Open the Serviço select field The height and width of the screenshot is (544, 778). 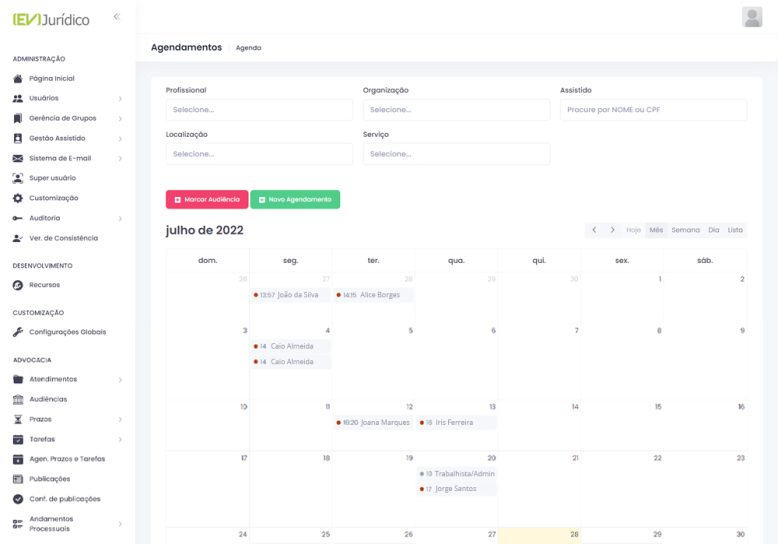(455, 154)
